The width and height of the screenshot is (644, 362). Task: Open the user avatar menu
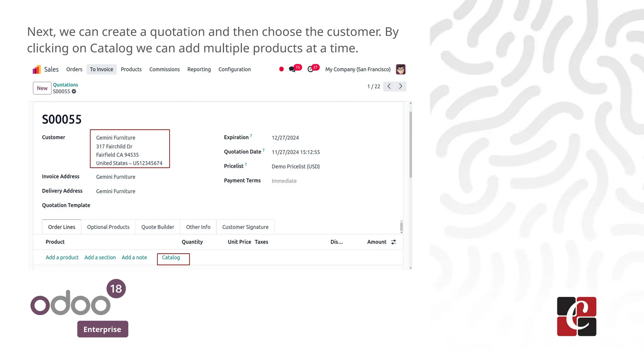click(401, 69)
